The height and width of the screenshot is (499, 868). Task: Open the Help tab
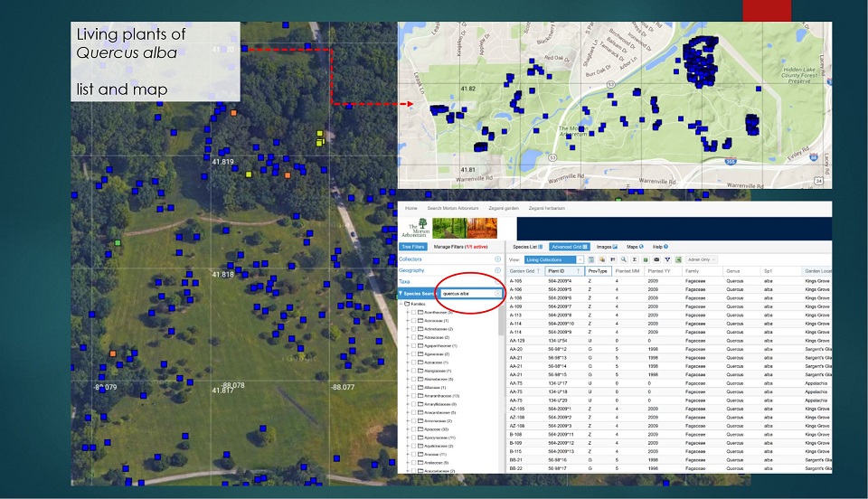(660, 247)
